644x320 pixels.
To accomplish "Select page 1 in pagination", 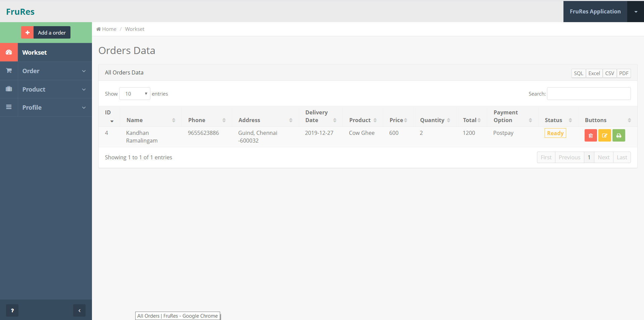I will tap(589, 157).
